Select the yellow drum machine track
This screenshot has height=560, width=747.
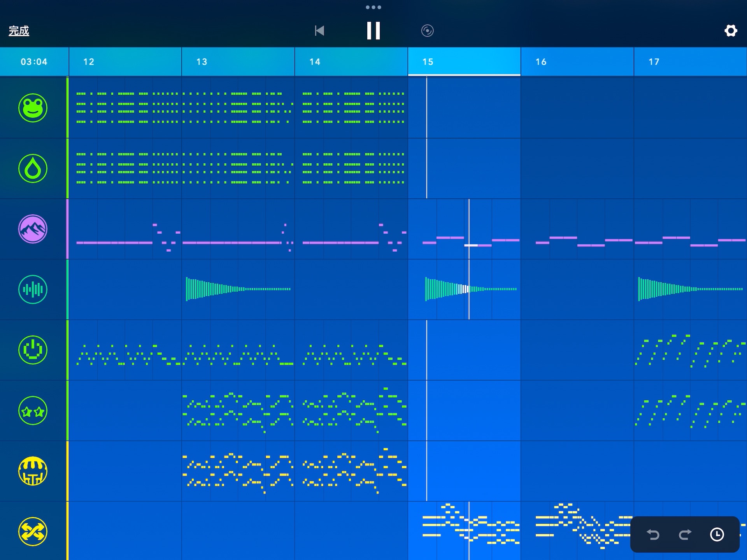pos(33,471)
